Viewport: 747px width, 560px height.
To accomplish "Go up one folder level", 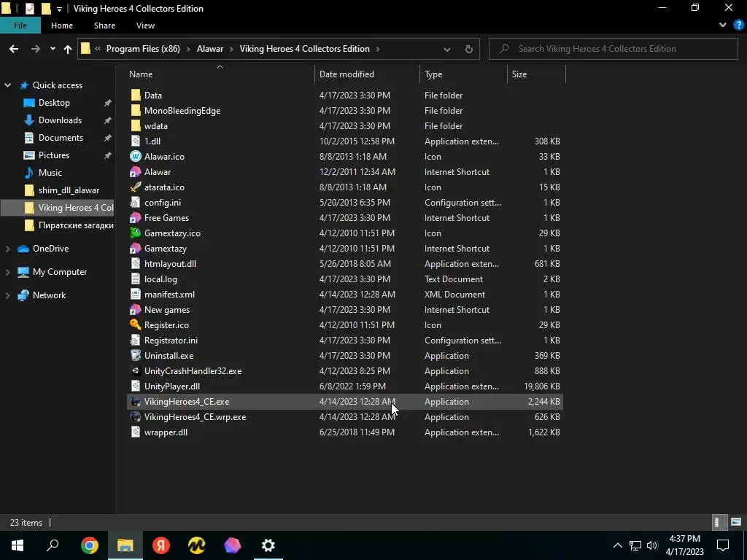I will pyautogui.click(x=68, y=49).
